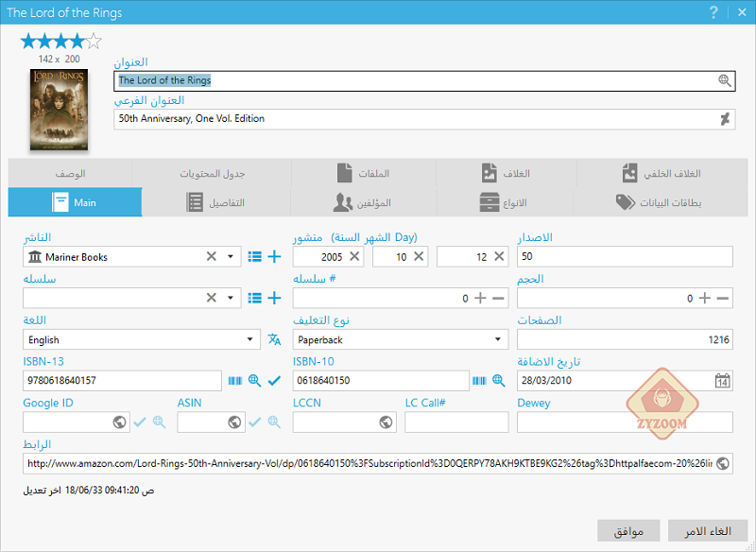Open the الوصف description tab
This screenshot has height=552, width=756.
point(70,173)
